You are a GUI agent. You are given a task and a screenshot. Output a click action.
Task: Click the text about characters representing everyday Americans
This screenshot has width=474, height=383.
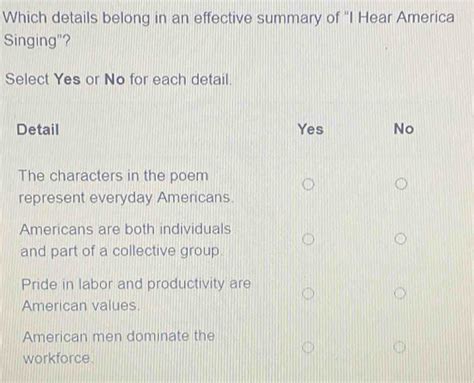[x=126, y=186]
